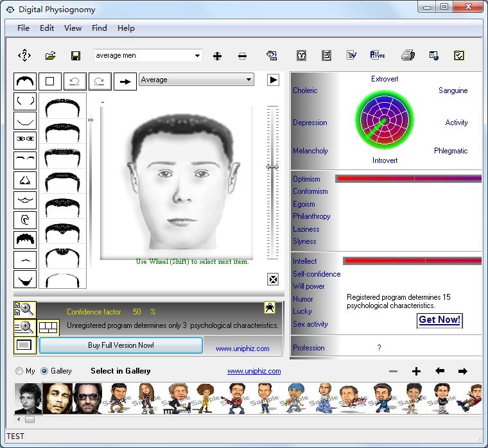Select the My radio button
Viewport: 488px width, 448px height.
(21, 371)
